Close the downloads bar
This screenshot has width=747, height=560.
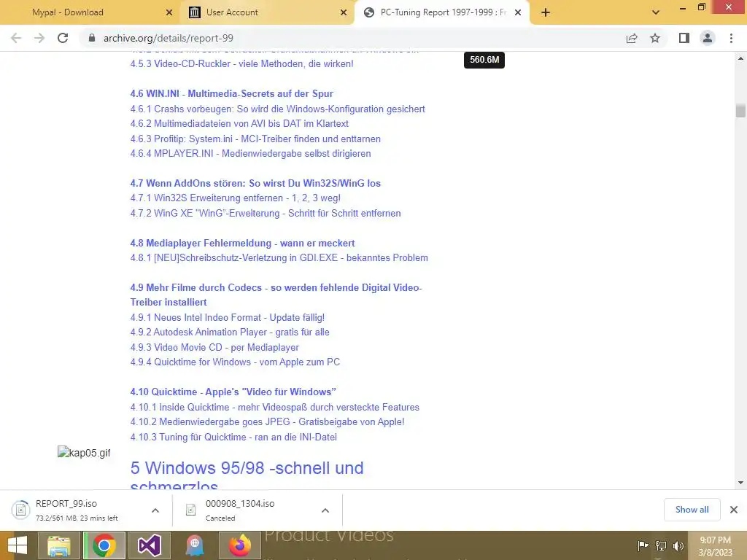point(734,510)
